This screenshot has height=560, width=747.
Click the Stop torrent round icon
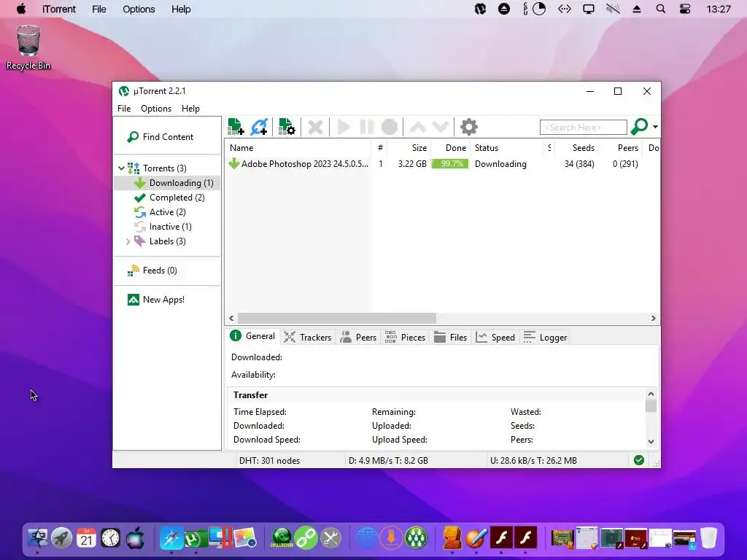click(390, 127)
